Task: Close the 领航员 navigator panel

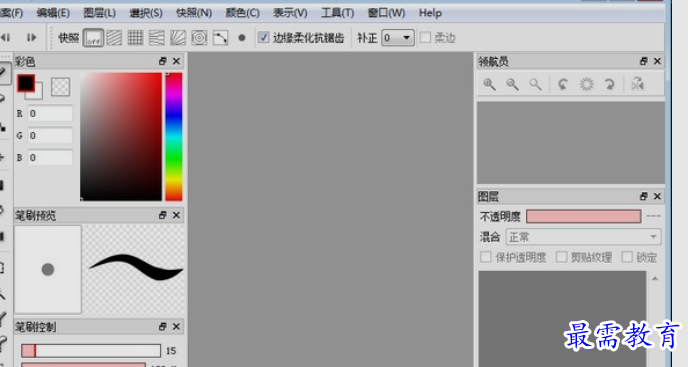Action: pyautogui.click(x=657, y=61)
